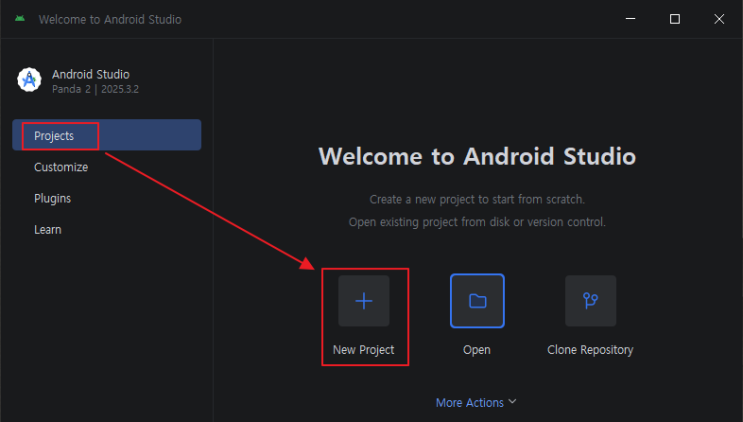Click the New Project plus icon

[364, 301]
